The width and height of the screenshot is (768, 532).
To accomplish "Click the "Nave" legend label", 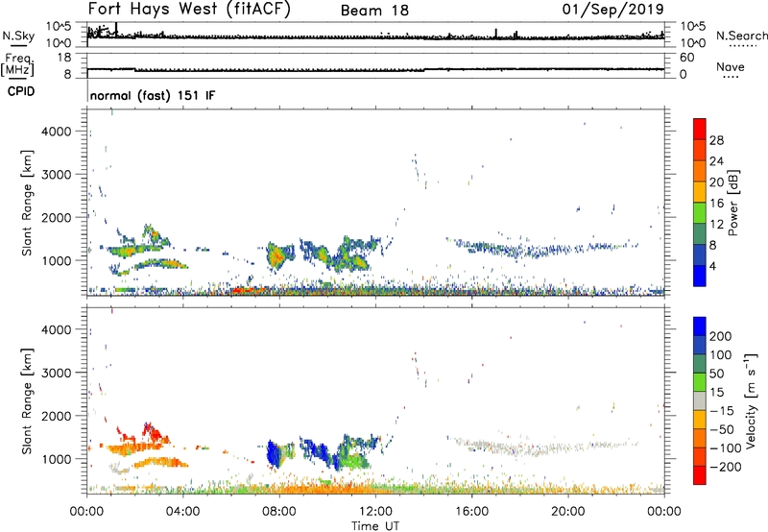I will [731, 66].
